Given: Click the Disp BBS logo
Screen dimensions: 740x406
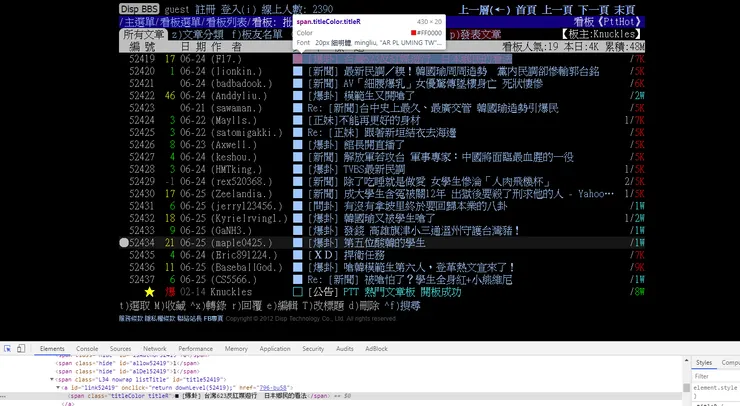Looking at the screenshot, I should (139, 9).
